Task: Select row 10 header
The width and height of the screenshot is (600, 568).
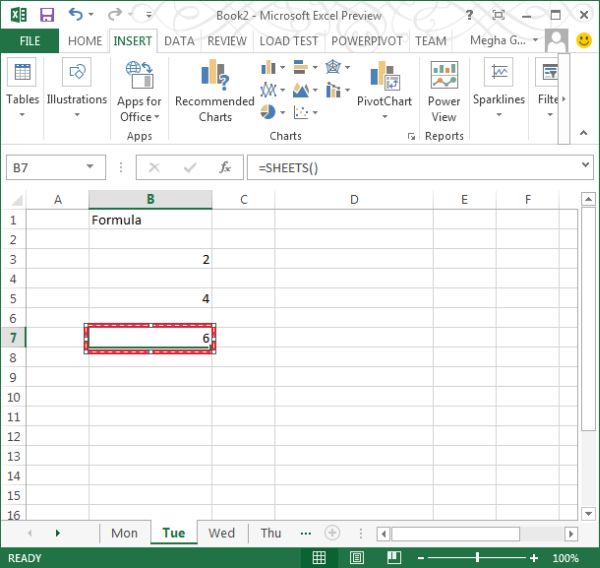Action: [13, 397]
